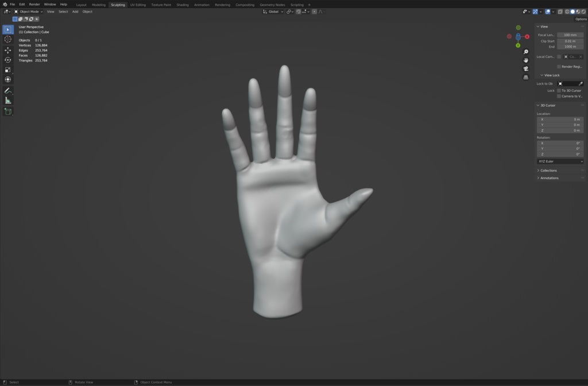Select the extend selection mode icon
The width and height of the screenshot is (588, 386).
point(20,19)
